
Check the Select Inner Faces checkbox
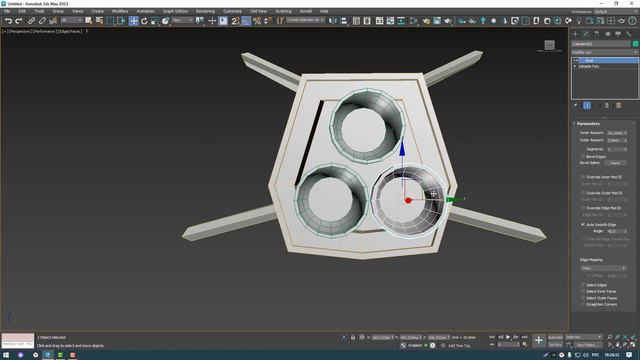(583, 291)
